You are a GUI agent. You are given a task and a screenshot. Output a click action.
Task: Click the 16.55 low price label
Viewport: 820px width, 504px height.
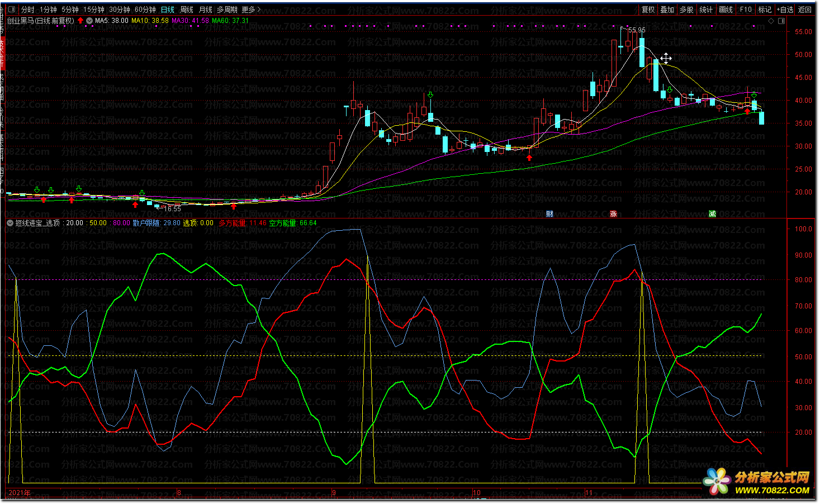173,209
